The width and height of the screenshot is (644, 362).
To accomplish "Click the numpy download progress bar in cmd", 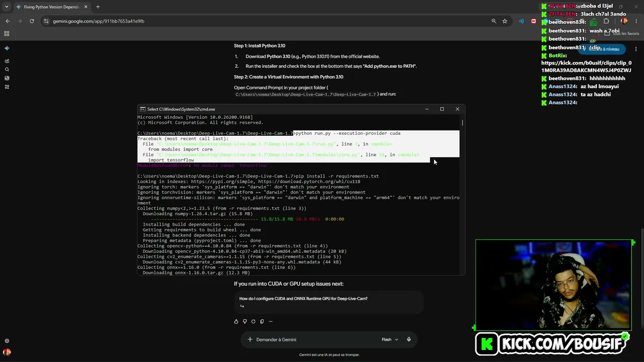I will tap(204, 219).
